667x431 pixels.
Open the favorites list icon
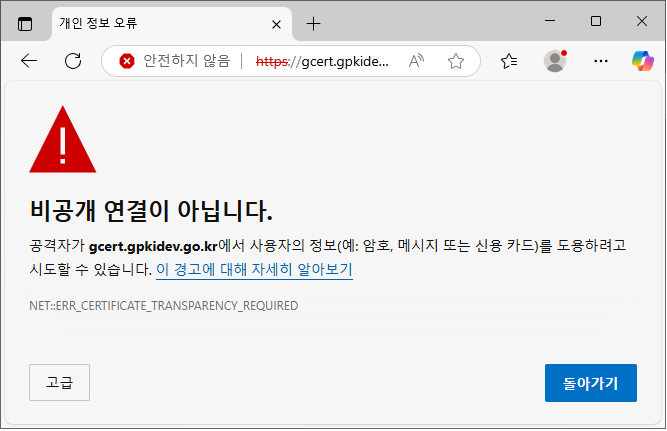click(509, 61)
